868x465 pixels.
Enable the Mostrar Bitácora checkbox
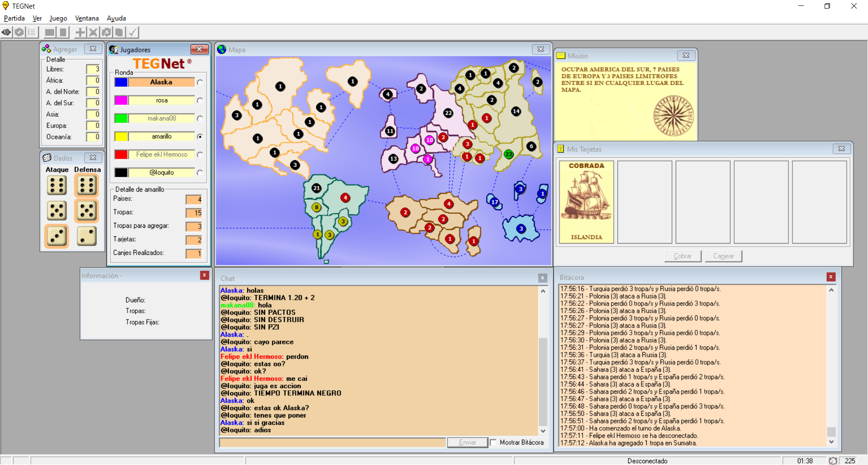pyautogui.click(x=493, y=442)
